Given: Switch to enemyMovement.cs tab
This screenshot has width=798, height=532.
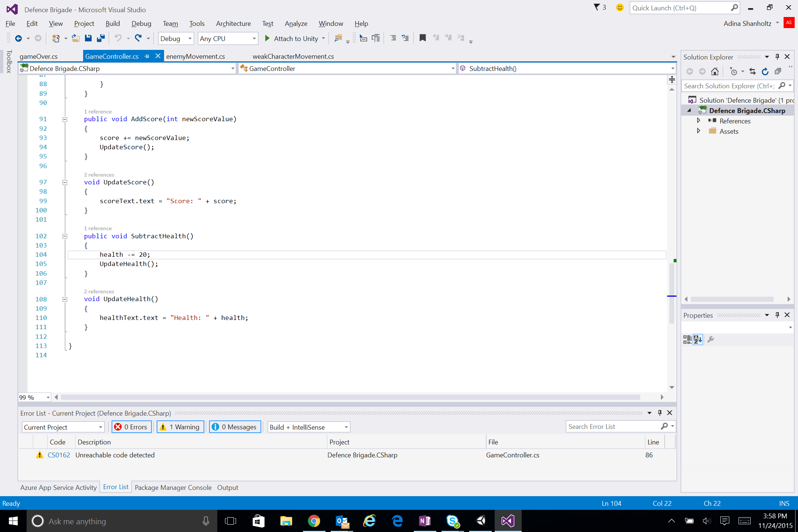Looking at the screenshot, I should [x=195, y=56].
